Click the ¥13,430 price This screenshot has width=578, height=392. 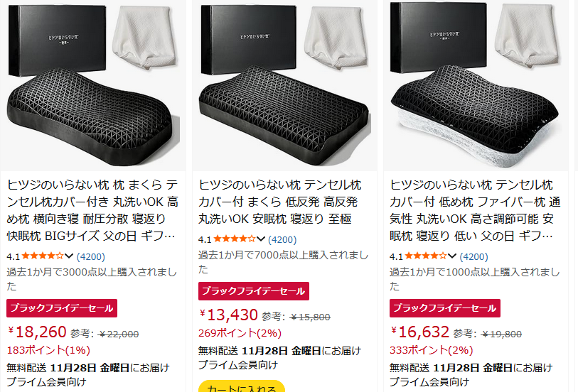point(229,315)
